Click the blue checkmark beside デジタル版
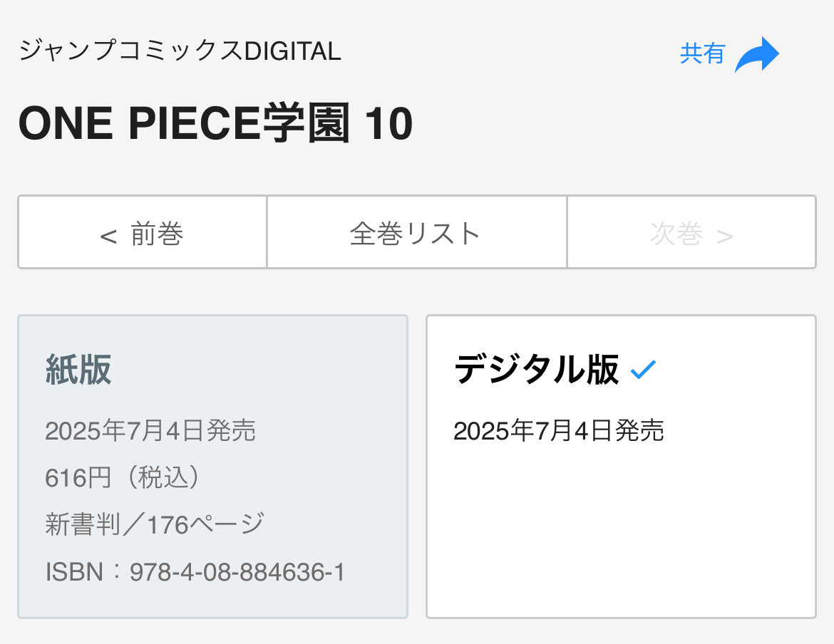 (643, 369)
